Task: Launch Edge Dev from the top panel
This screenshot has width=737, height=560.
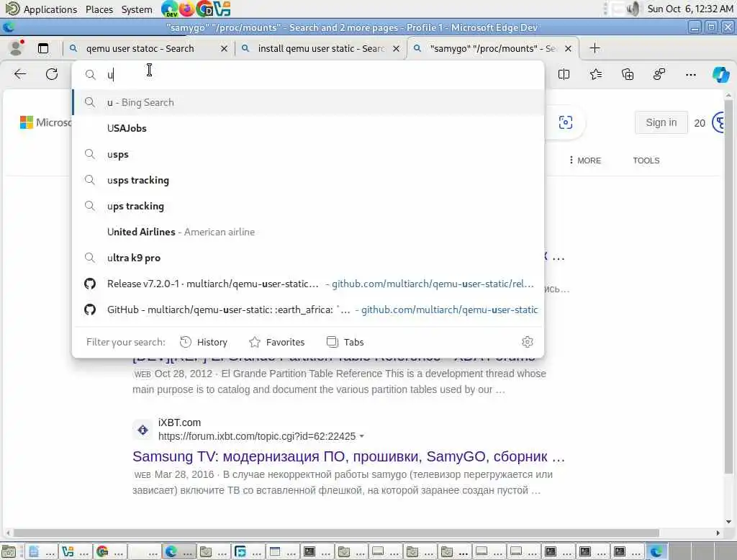Action: (169, 9)
